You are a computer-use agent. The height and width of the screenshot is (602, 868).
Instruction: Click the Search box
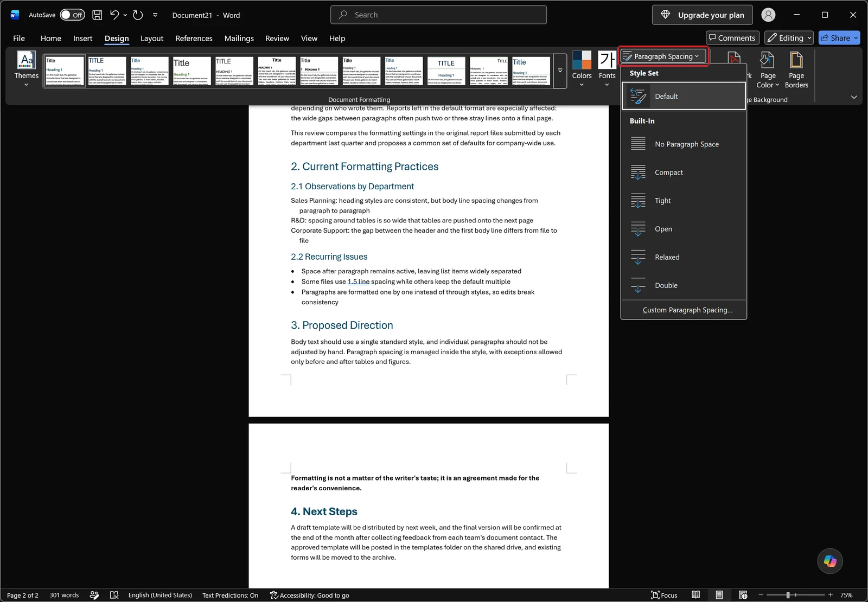(438, 15)
